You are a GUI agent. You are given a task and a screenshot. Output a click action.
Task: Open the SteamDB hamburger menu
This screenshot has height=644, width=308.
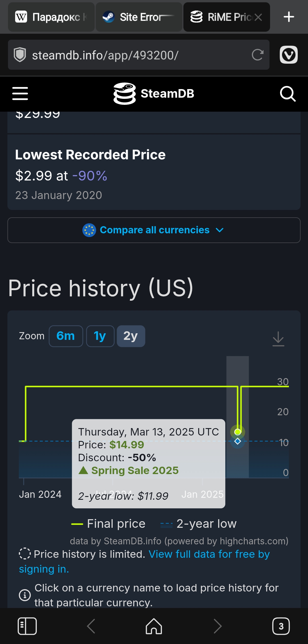click(20, 94)
